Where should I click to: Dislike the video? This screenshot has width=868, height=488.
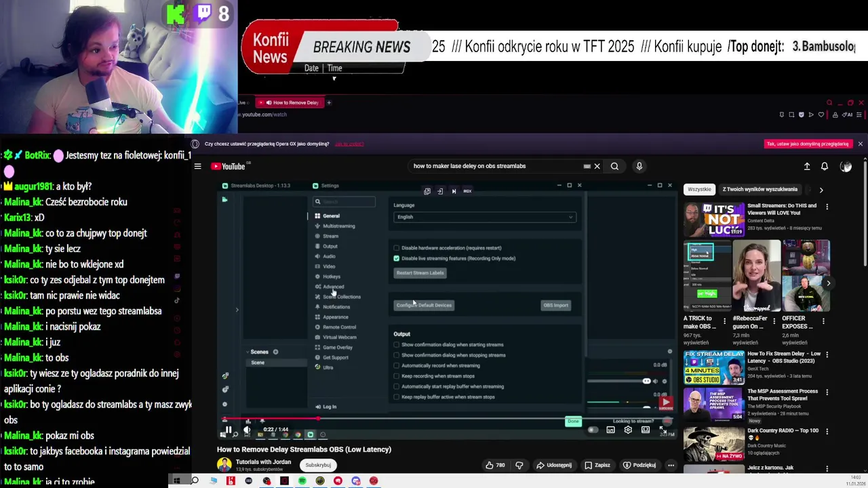tap(519, 465)
